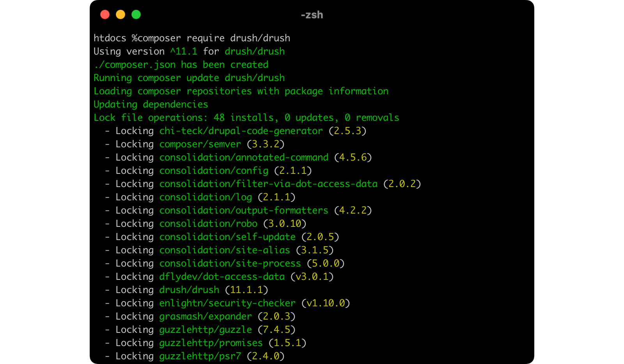Image resolution: width=624 pixels, height=364 pixels.
Task: Click version (v1.10.0) of security-checker
Action: (326, 303)
